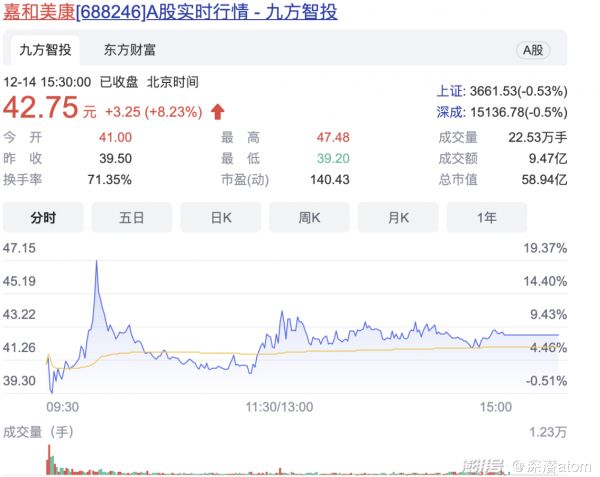Switch to the 东方财富 source tab
600x477 pixels.
tap(130, 50)
